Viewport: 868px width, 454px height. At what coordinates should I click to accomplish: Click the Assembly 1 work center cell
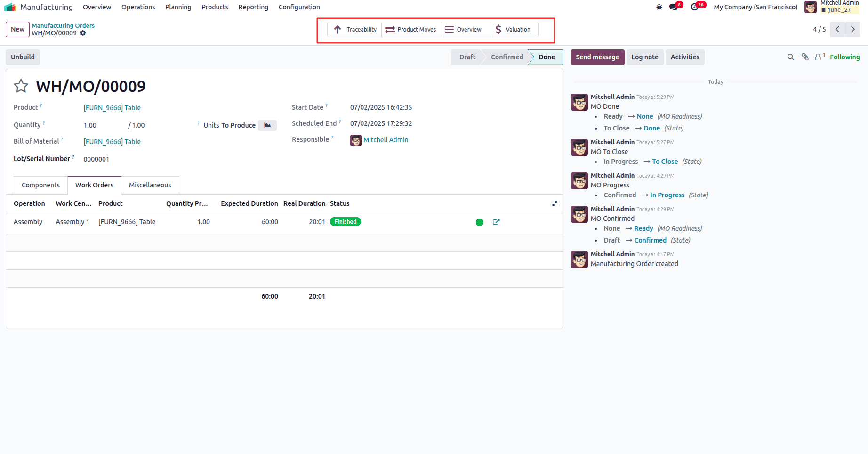[x=72, y=222]
